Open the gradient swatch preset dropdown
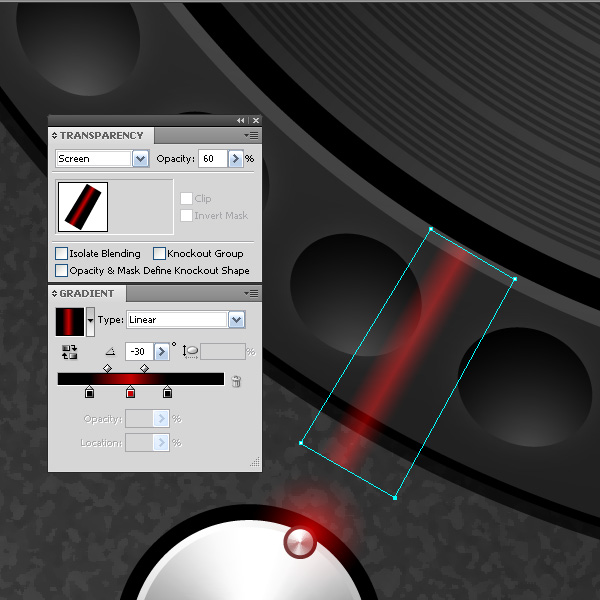This screenshot has width=600, height=600. [x=90, y=322]
